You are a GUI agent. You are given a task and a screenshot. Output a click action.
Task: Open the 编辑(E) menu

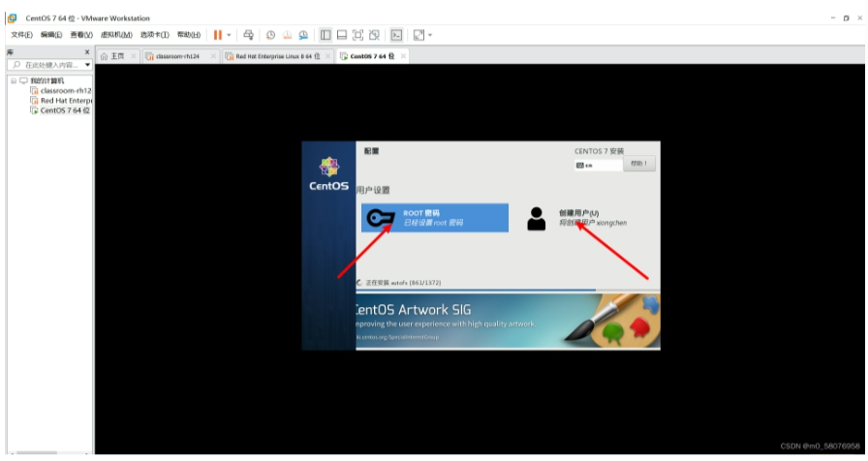[x=51, y=35]
